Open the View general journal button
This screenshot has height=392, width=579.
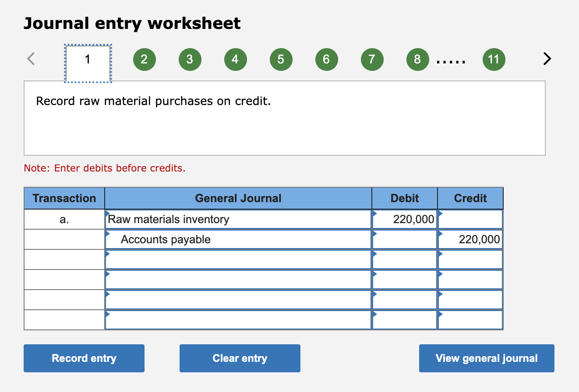point(486,358)
